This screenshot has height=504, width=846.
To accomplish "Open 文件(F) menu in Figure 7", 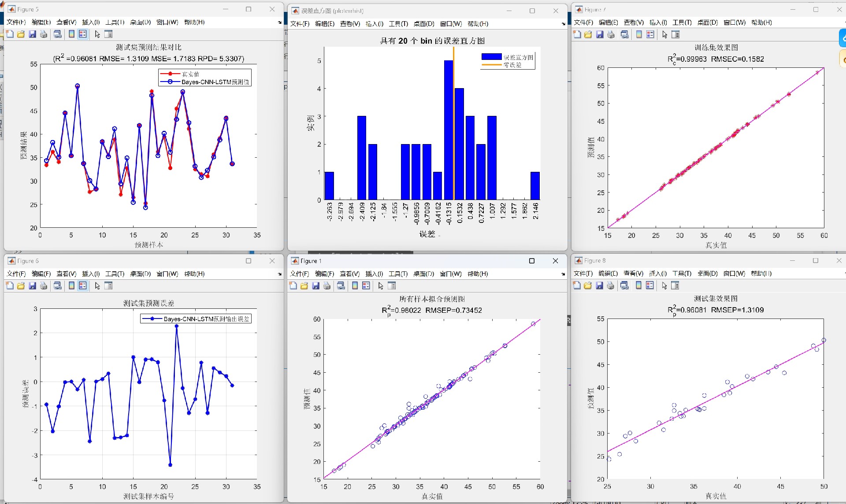I will 583,22.
